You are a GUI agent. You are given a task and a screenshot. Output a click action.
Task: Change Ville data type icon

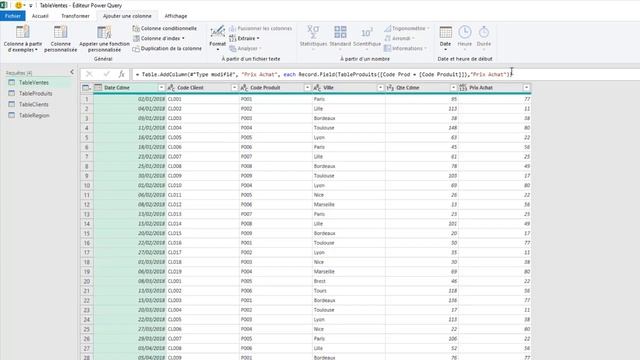click(x=317, y=88)
